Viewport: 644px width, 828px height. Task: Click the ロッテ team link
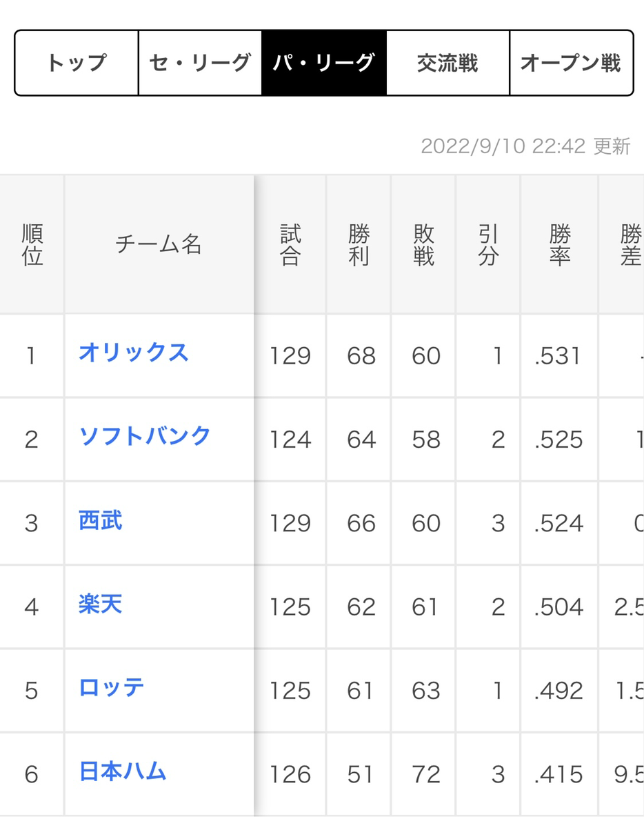pos(112,688)
